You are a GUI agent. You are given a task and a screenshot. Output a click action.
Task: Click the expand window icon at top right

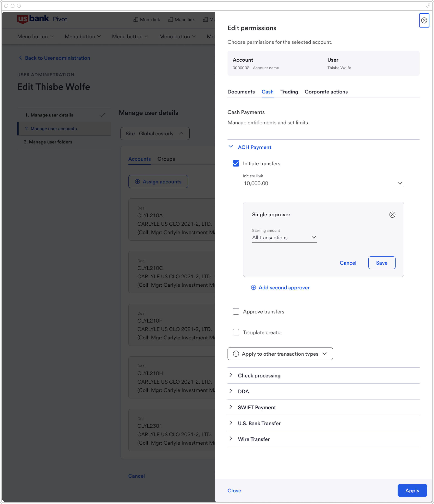(428, 6)
